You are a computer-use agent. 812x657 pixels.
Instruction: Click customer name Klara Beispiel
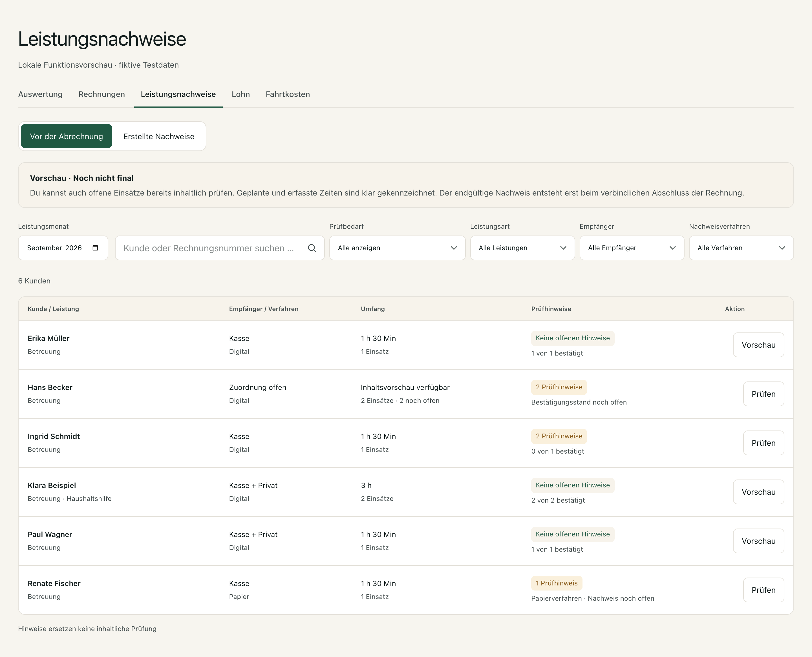52,485
